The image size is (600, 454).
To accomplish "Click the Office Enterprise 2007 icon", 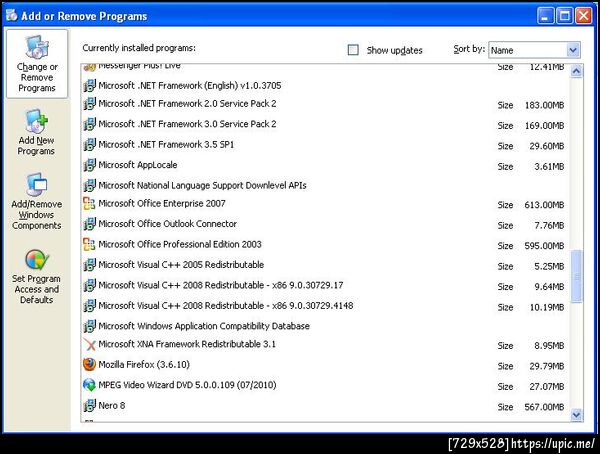I will pyautogui.click(x=90, y=204).
